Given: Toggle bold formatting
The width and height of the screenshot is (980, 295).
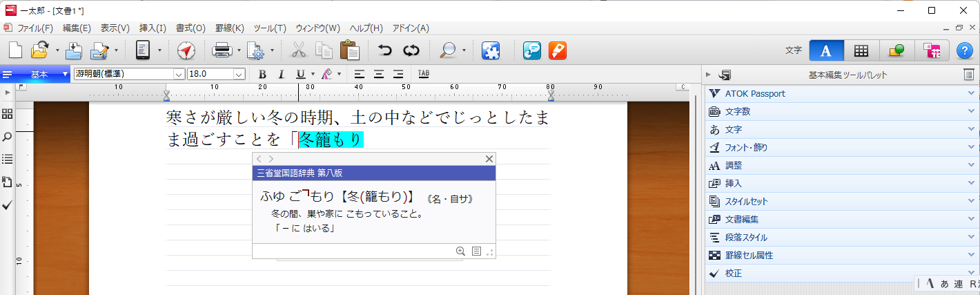Looking at the screenshot, I should pyautogui.click(x=262, y=74).
